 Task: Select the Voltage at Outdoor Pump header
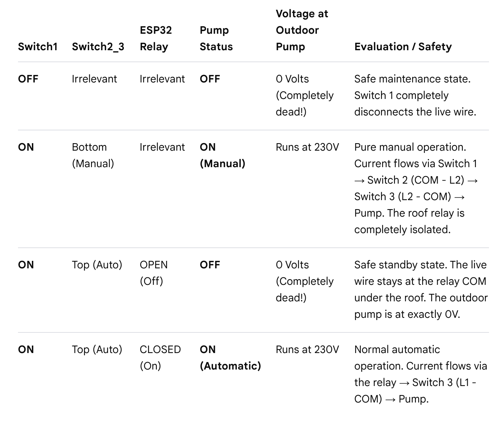pyautogui.click(x=302, y=30)
